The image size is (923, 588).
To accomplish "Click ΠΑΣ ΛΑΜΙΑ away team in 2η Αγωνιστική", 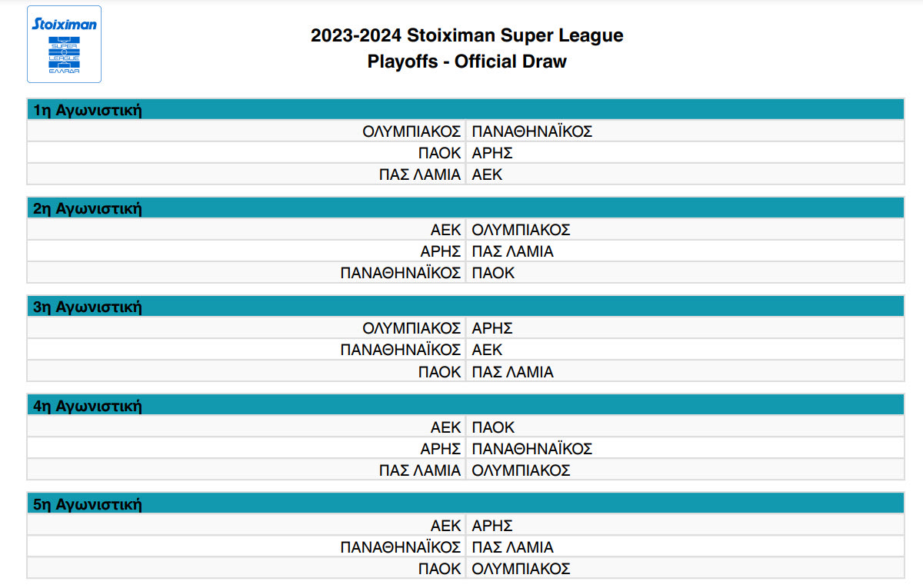I will [512, 251].
